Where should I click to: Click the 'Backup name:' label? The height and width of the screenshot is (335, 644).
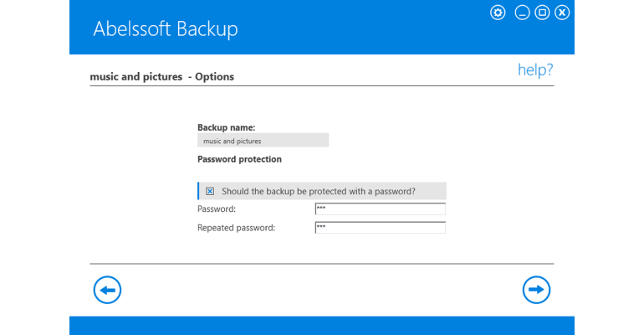pos(227,127)
